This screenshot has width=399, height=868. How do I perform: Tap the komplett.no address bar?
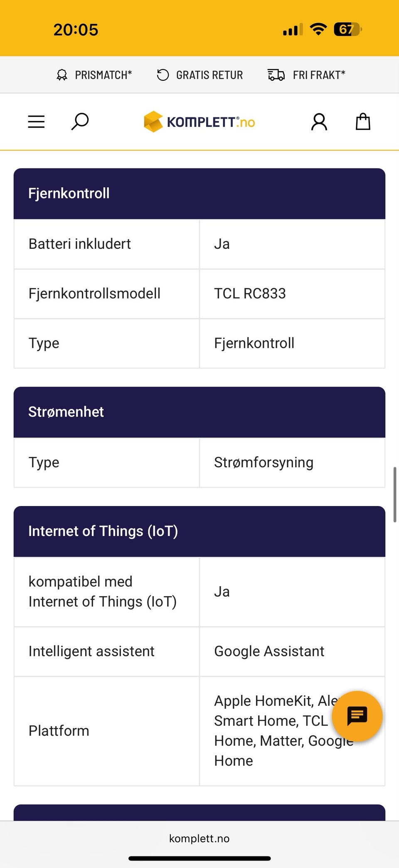point(199,838)
